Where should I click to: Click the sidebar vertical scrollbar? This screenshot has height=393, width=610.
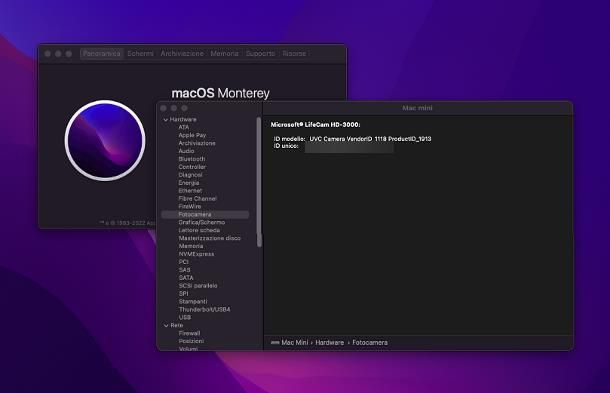259,182
